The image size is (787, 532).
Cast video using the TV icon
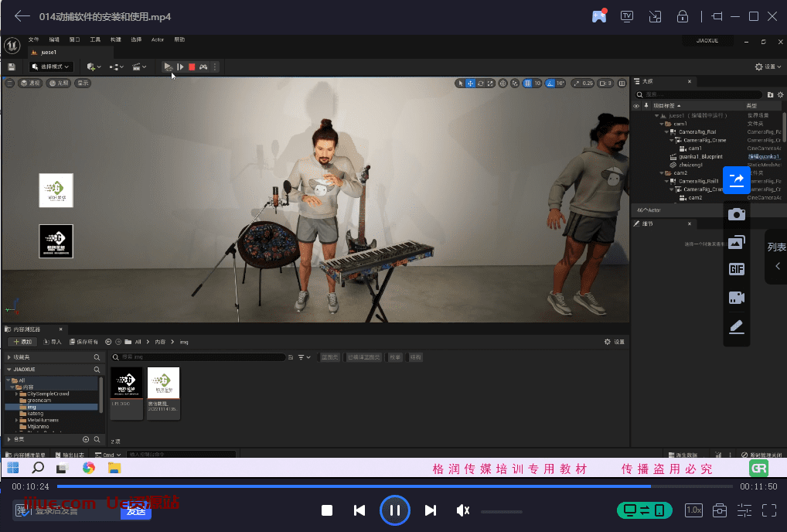(627, 16)
